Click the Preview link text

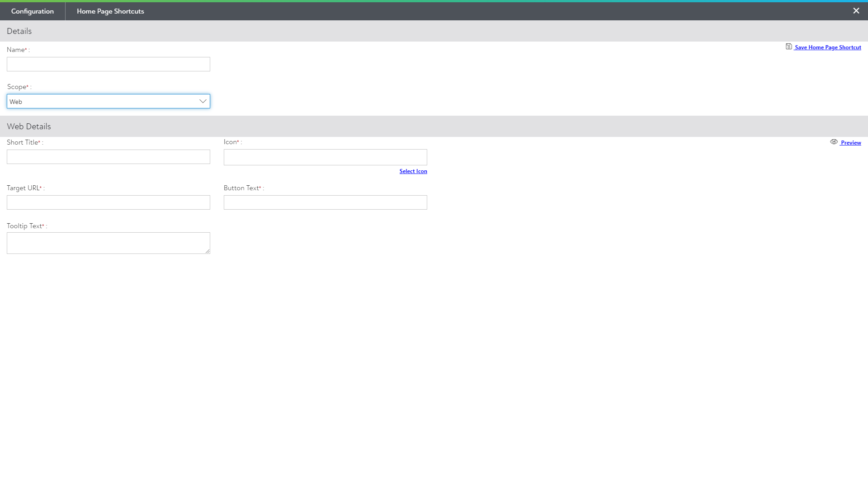coord(851,143)
